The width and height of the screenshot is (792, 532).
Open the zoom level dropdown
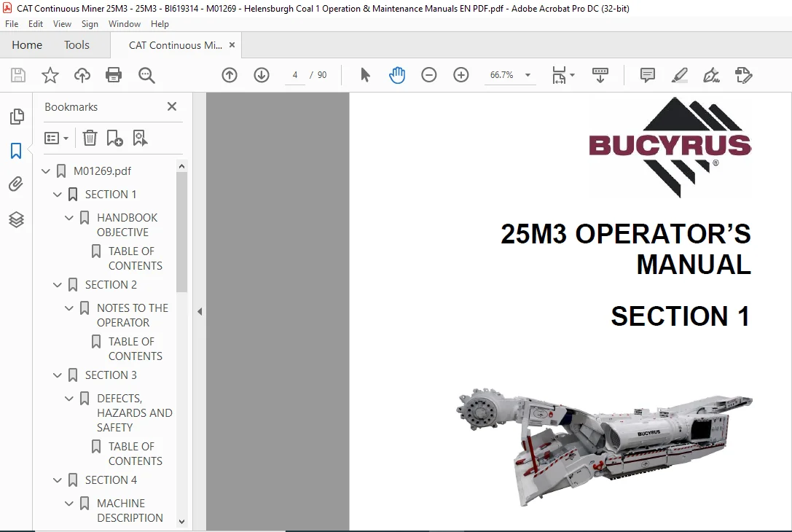tap(528, 75)
